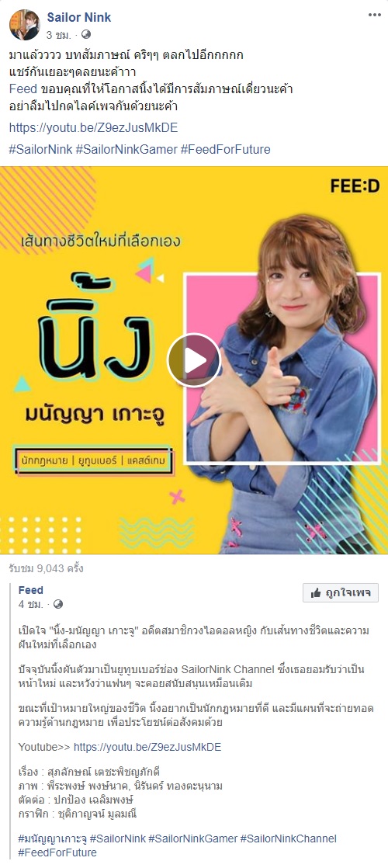
Task: Open the Youtube link in the Feed post body
Action: (x=147, y=747)
